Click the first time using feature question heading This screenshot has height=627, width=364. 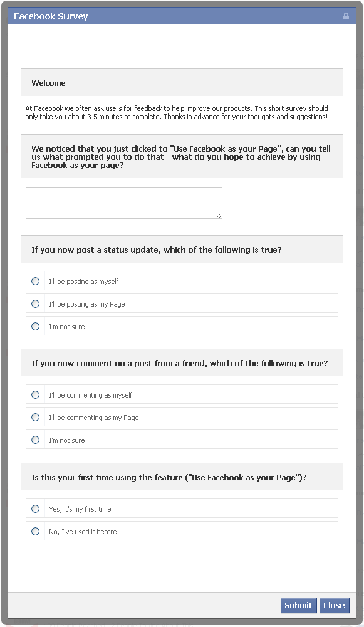pyautogui.click(x=169, y=477)
